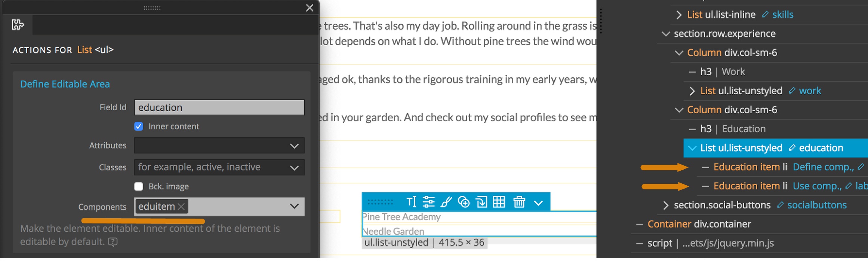Collapse the section.row.experience node

tap(665, 34)
